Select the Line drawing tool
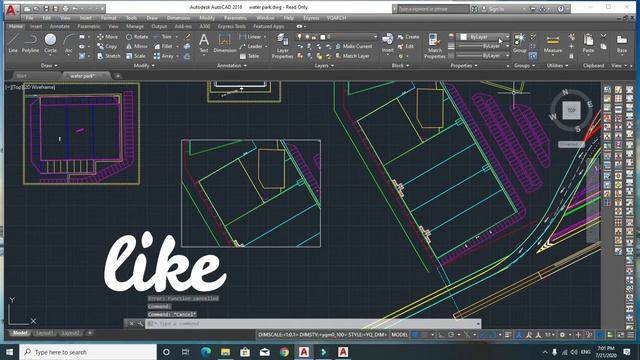Viewport: 640px width, 360px height. coord(13,43)
